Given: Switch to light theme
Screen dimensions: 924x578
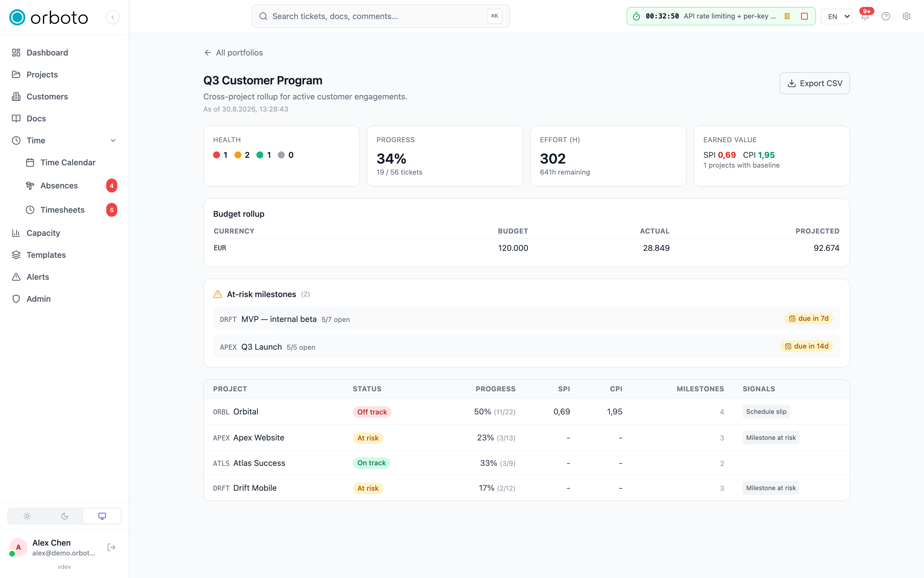Looking at the screenshot, I should click(27, 516).
